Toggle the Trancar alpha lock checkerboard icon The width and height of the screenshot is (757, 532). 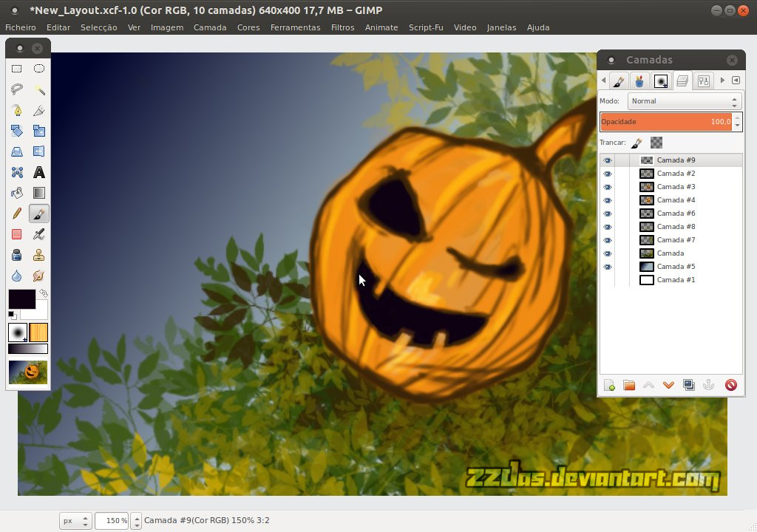point(656,142)
